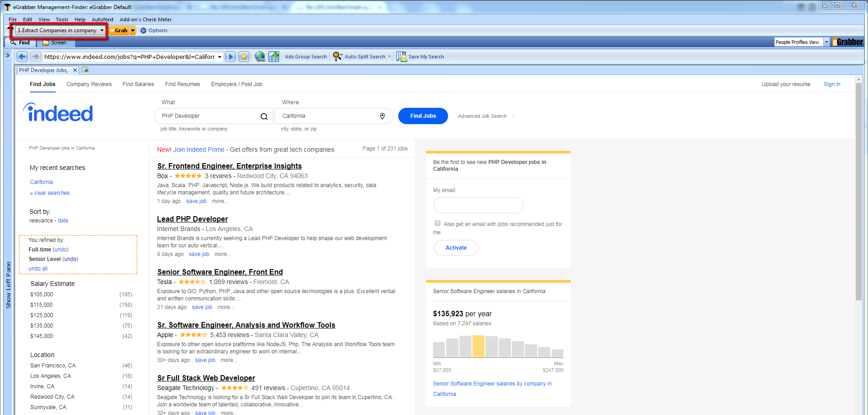Close the PHP Developer Jobs tab
This screenshot has height=415, width=868.
coord(75,70)
